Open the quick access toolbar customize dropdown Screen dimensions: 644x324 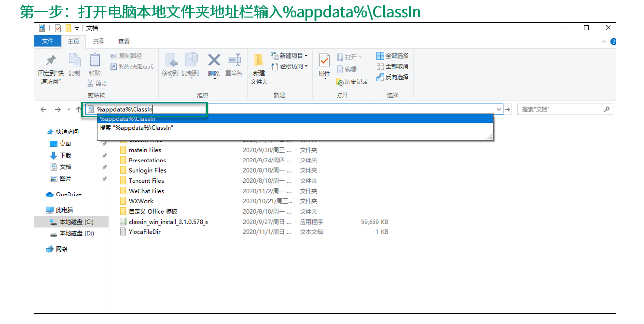[x=77, y=28]
